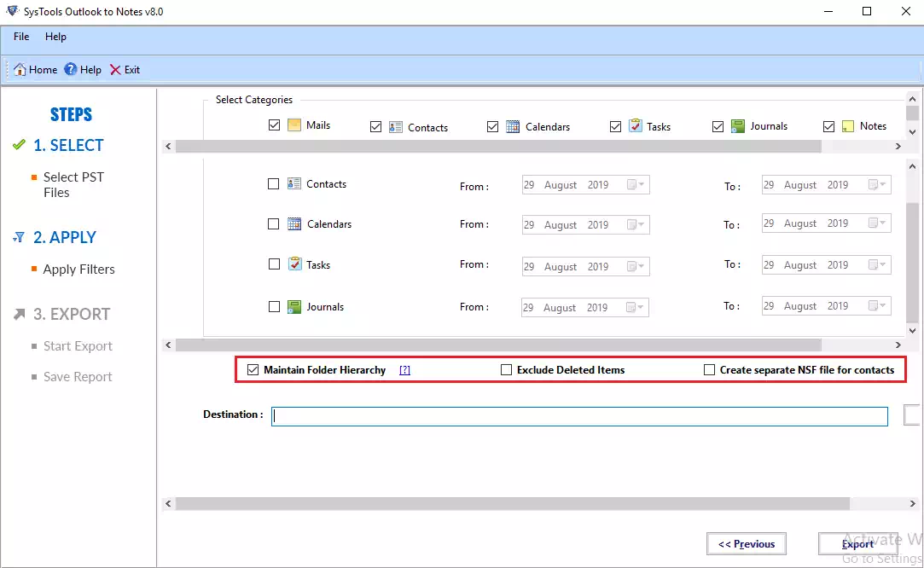Viewport: 924px width, 568px height.
Task: Click the Contacts icon in the date filter row
Action: pos(294,184)
